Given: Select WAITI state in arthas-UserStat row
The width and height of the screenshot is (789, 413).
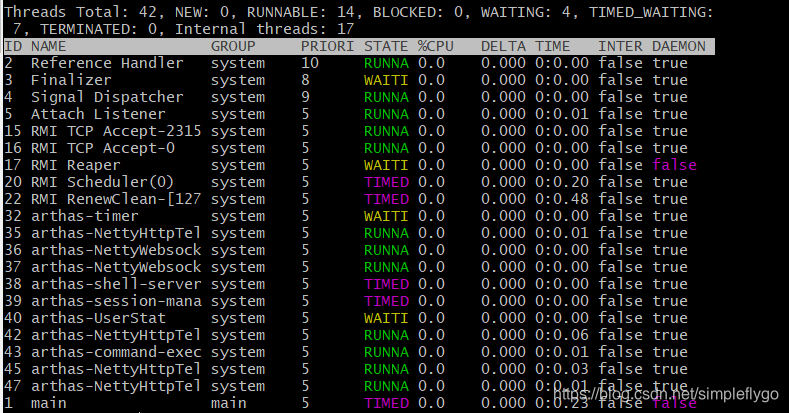Looking at the screenshot, I should click(x=386, y=318).
